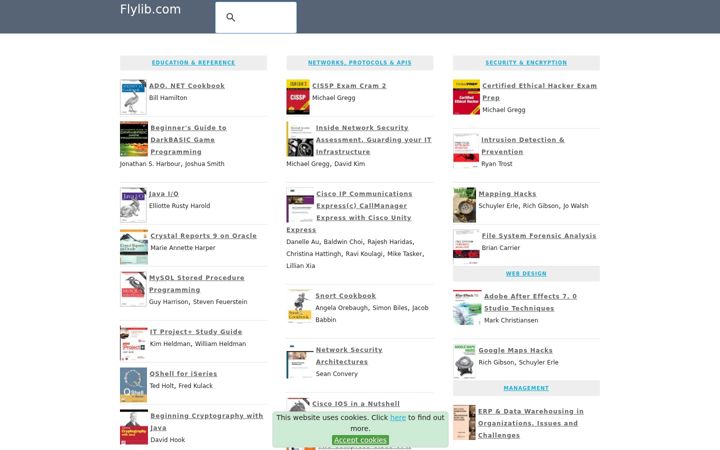Open Crystal Reports 9 on Oracle link
The width and height of the screenshot is (720, 450).
point(203,236)
